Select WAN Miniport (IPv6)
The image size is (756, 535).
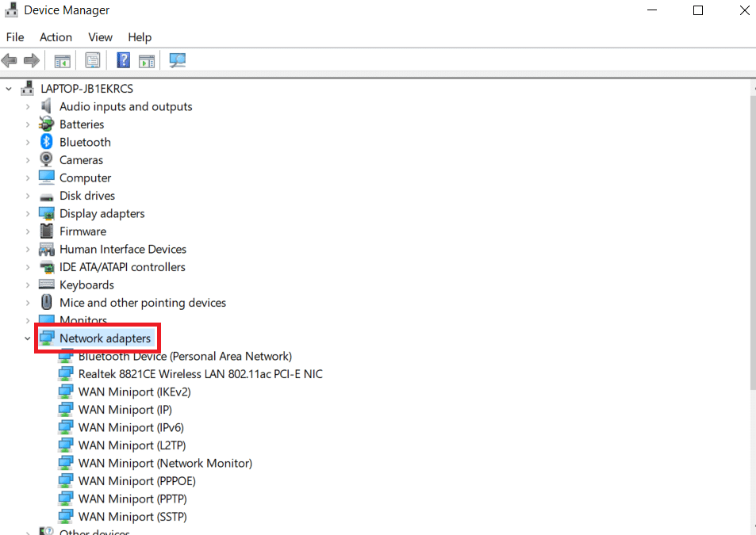click(x=131, y=427)
